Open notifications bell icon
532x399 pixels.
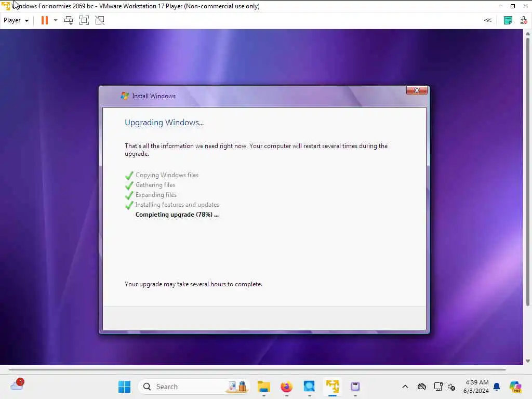[497, 387]
